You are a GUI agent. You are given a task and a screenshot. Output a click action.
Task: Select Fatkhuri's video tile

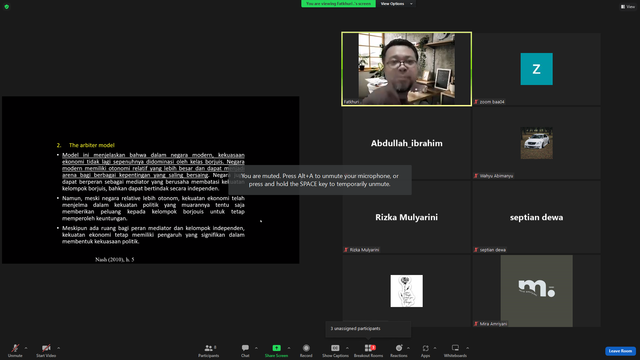point(407,69)
